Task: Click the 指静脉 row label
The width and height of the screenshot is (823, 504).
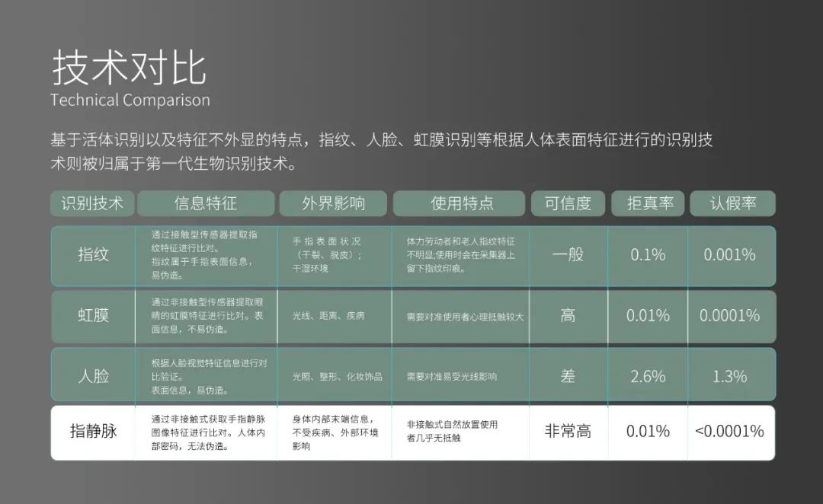Action: pos(94,431)
